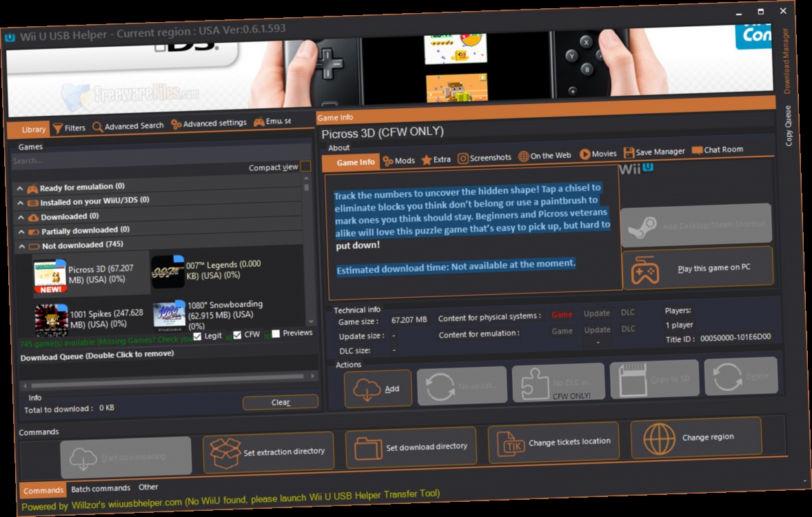
Task: Click the Clear queue button
Action: coord(280,403)
